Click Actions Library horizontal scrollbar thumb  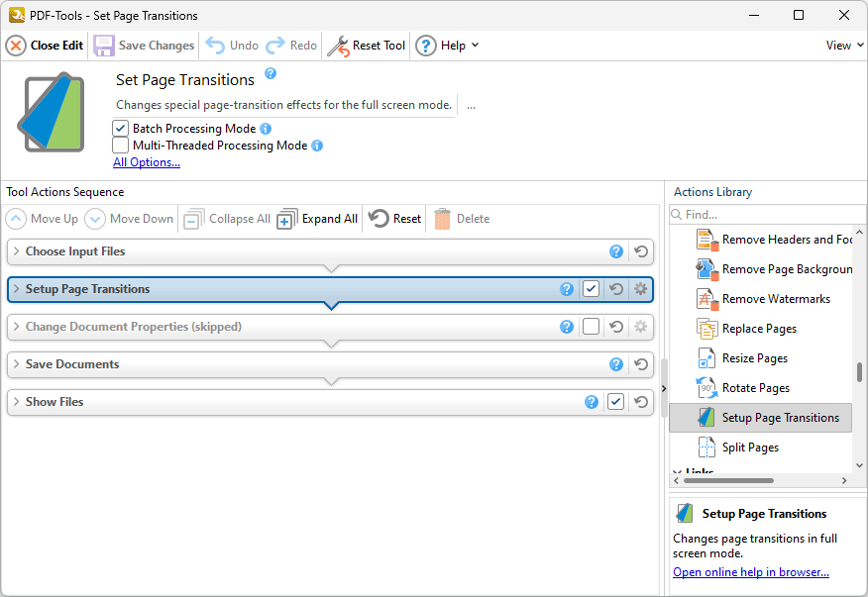[728, 481]
